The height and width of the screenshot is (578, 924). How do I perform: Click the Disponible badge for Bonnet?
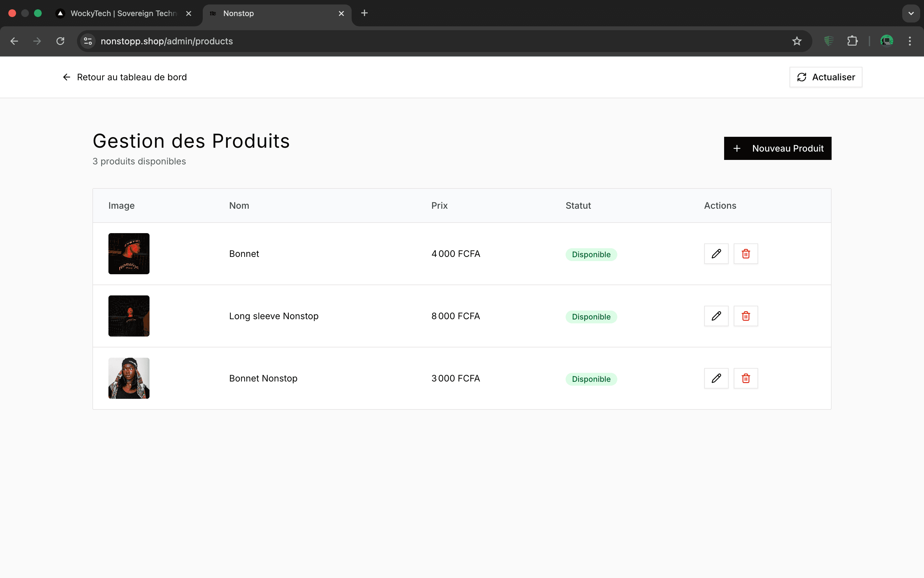coord(591,255)
